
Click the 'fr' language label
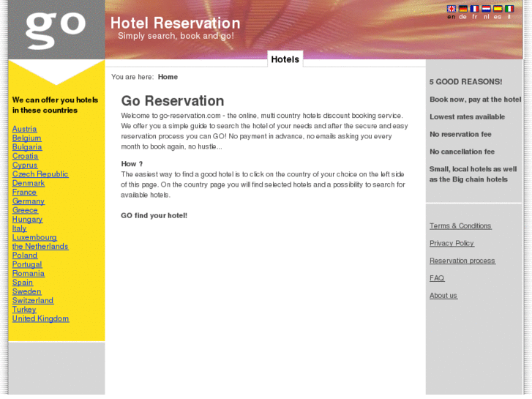[475, 17]
